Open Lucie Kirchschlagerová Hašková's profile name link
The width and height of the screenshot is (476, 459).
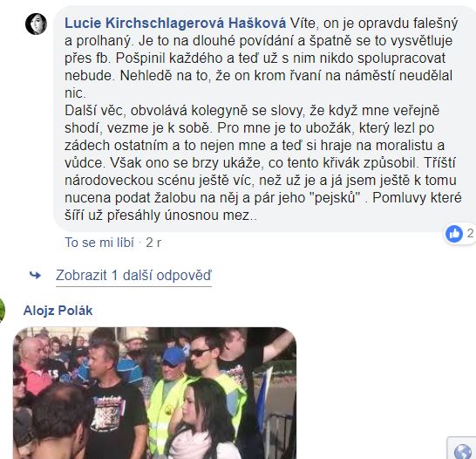tap(175, 23)
